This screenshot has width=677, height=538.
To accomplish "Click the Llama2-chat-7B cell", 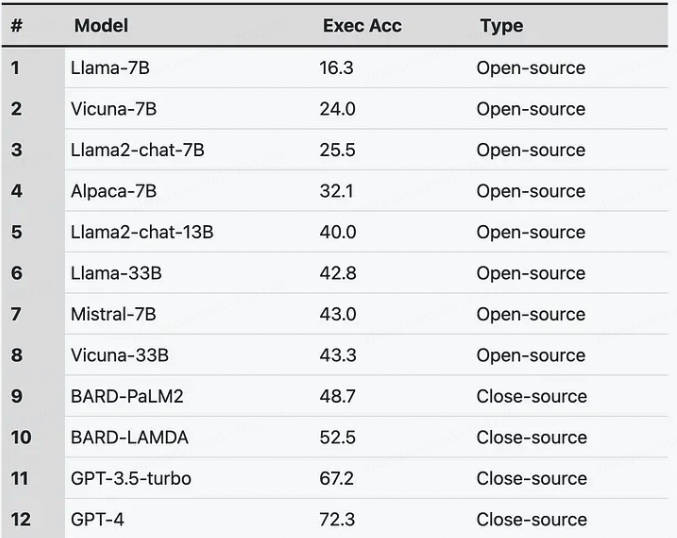I will [137, 150].
